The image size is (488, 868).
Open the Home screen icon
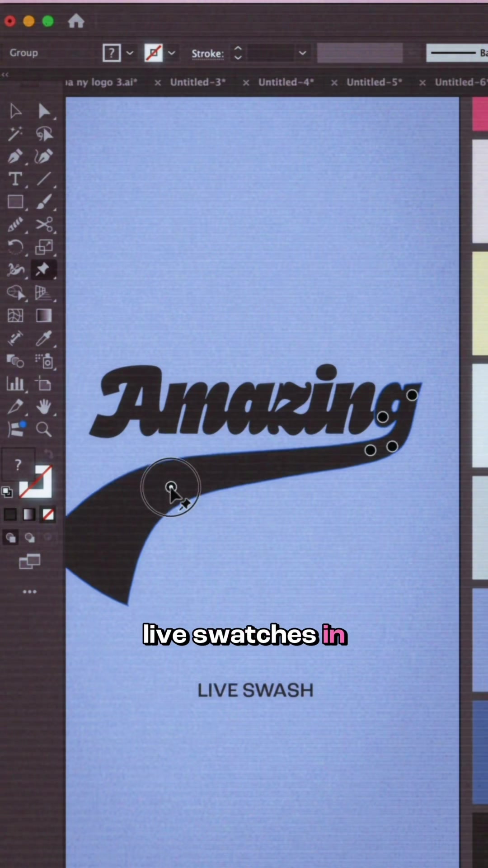(x=76, y=21)
